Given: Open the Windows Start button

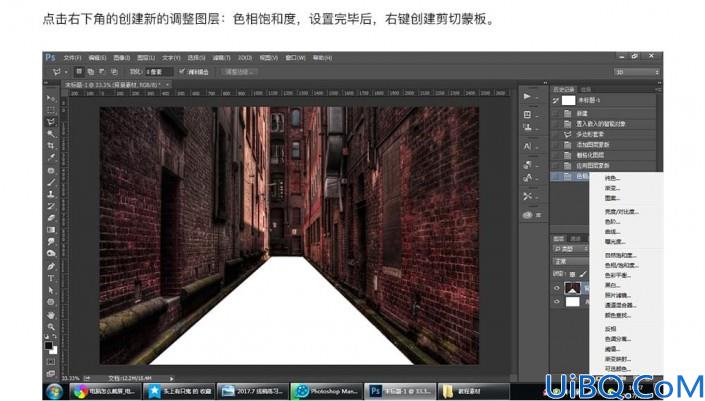Looking at the screenshot, I should [55, 392].
